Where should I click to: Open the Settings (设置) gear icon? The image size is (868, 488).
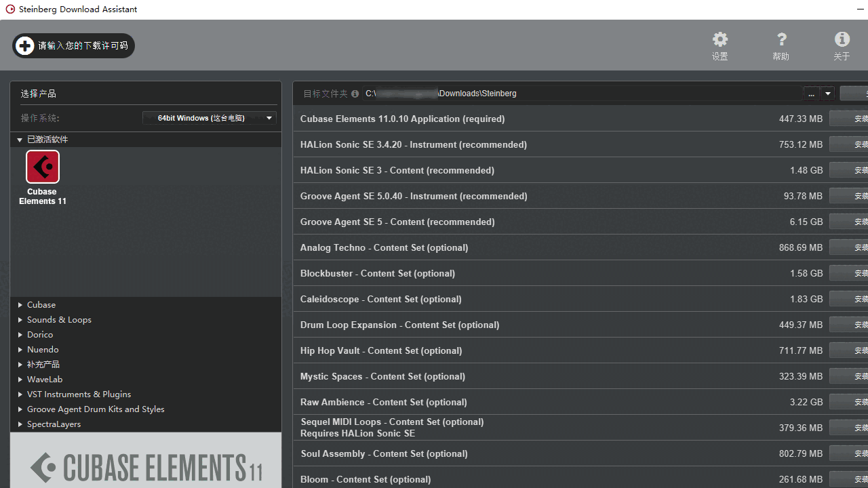[x=719, y=39]
